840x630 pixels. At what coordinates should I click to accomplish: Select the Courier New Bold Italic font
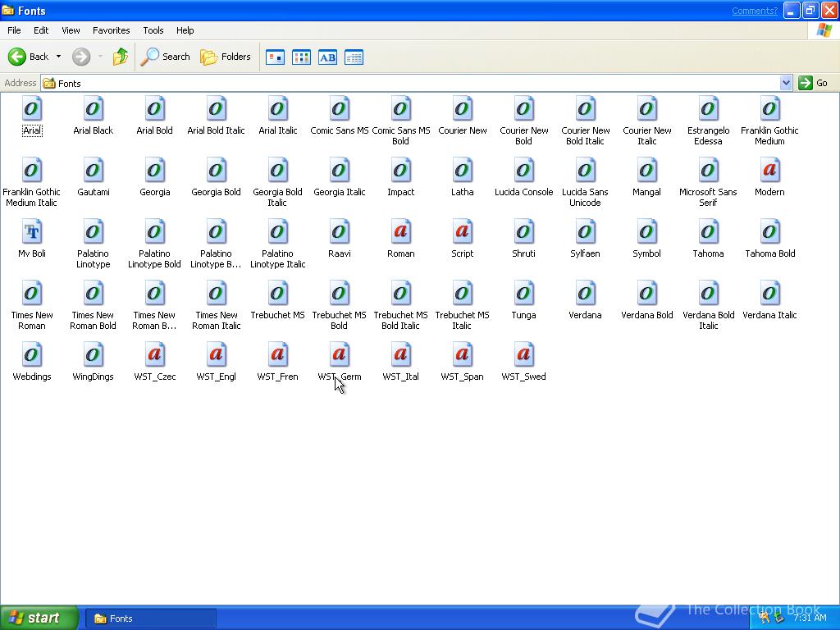coord(585,109)
